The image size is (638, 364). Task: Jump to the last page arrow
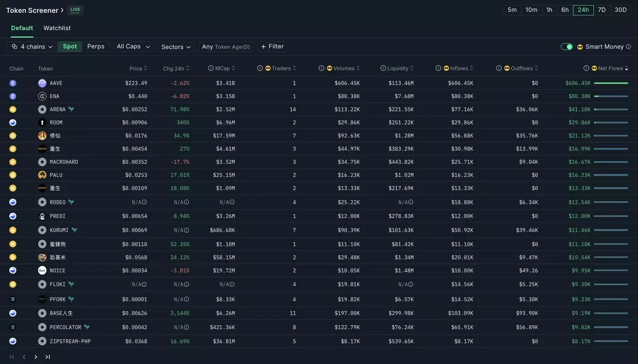[x=48, y=357]
